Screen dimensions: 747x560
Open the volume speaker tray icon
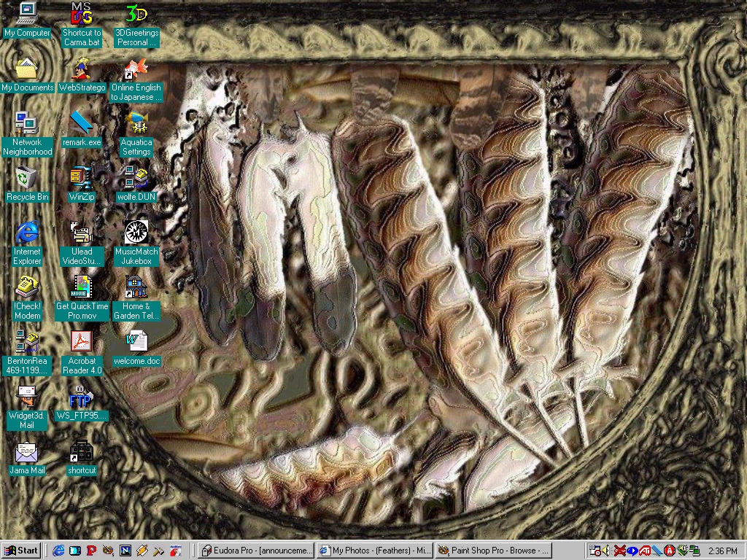click(x=606, y=551)
